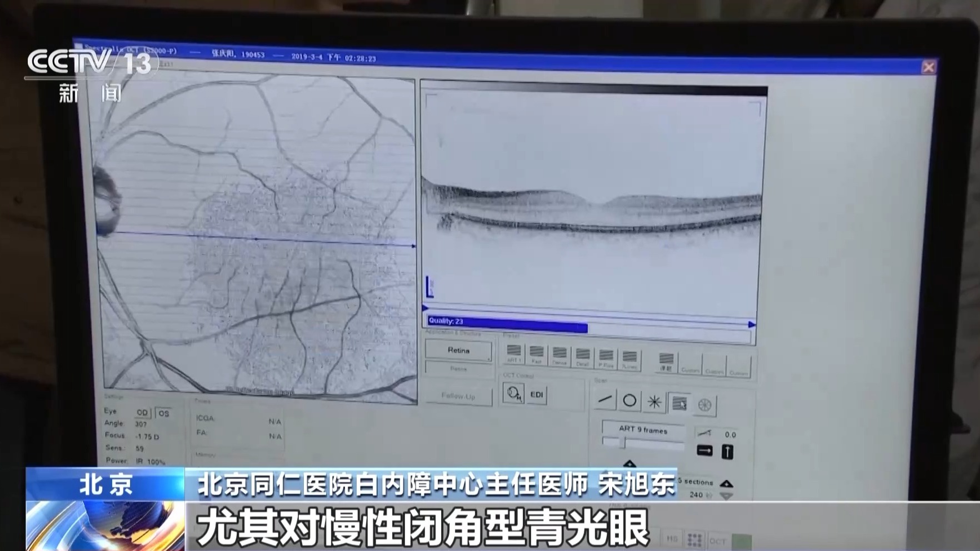Select the line scan pattern icon
The height and width of the screenshot is (551, 980).
[x=605, y=399]
